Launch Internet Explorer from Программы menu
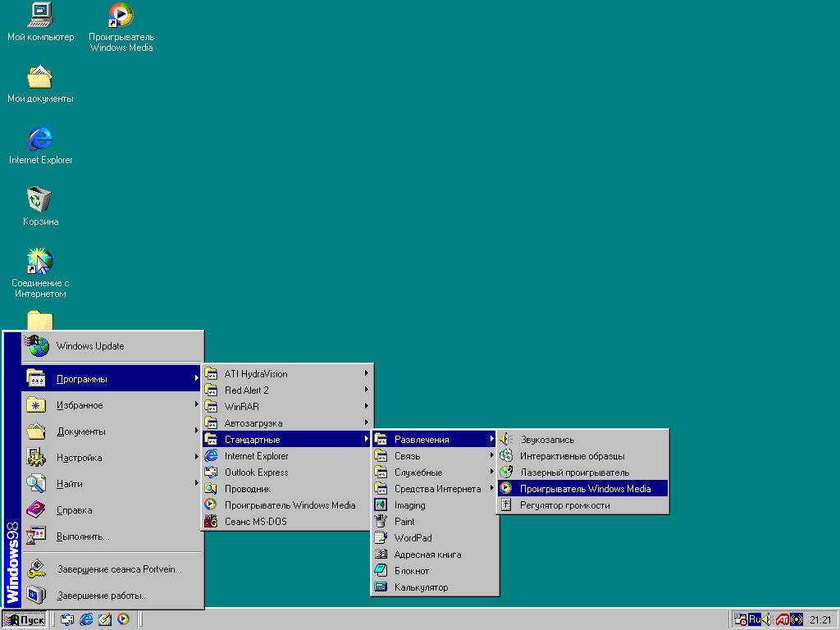The width and height of the screenshot is (840, 630). [286, 455]
